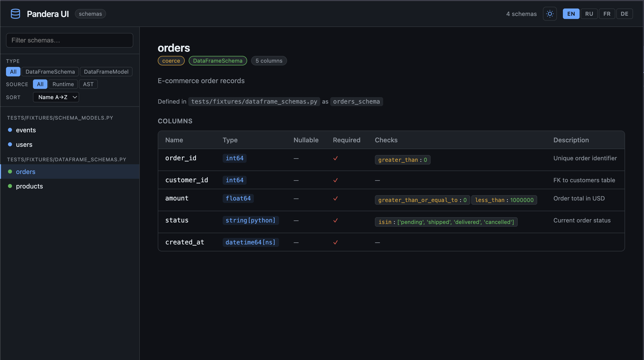Click the status dot next to products schema

10,186
